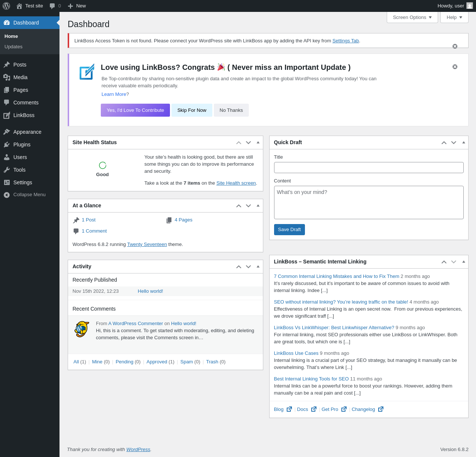The height and width of the screenshot is (457, 476).
Task: Open Updates submenu under Dashboard
Action: coord(13,47)
